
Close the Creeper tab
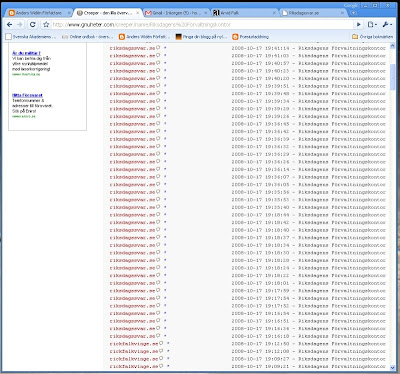pos(137,13)
